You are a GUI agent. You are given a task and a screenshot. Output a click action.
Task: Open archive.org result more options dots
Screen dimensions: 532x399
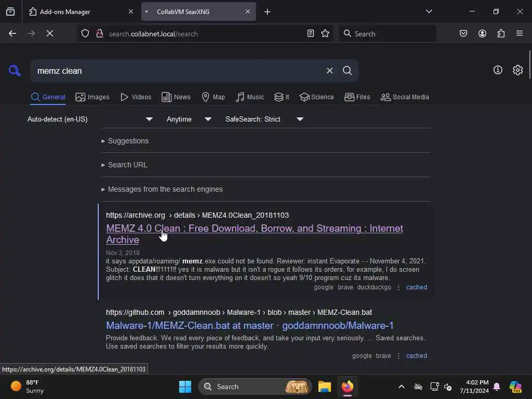[398, 287]
